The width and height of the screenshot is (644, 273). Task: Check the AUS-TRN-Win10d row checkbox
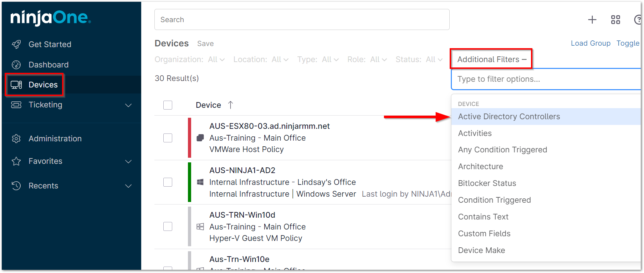(x=168, y=226)
